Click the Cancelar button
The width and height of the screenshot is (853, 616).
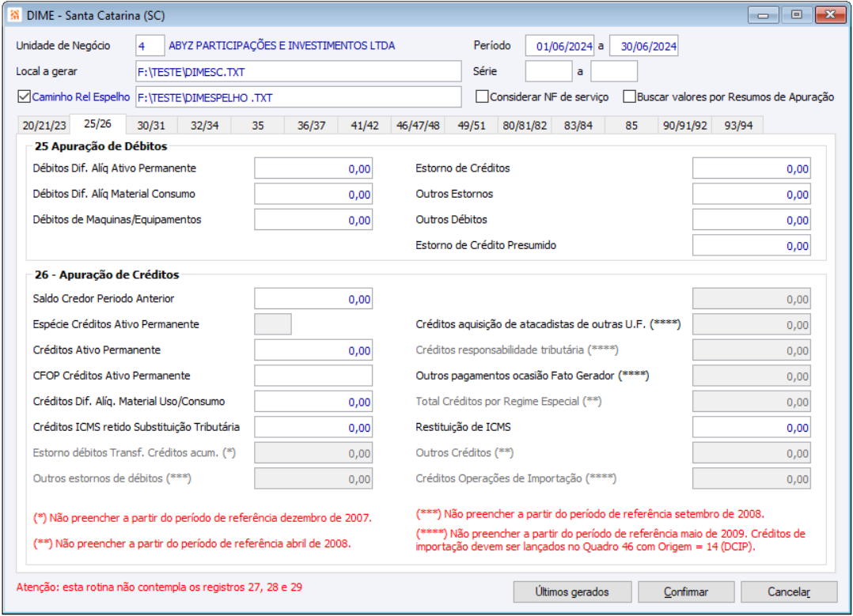(x=789, y=592)
